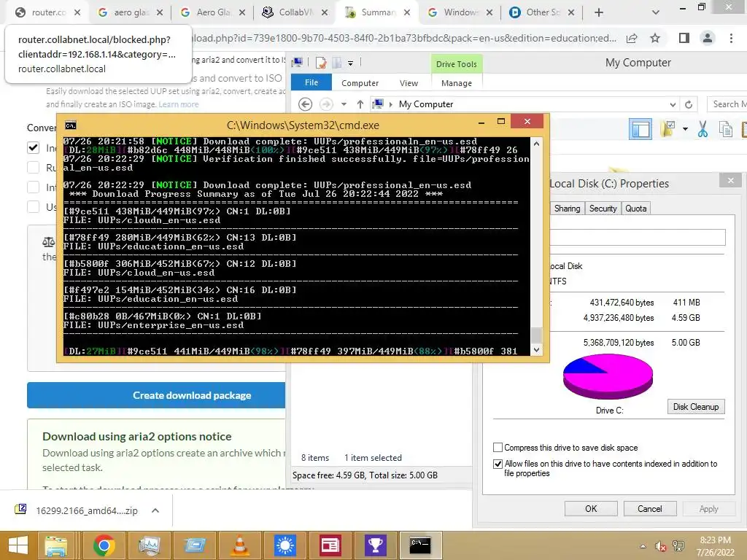Expand the download item chevron for the zip

pyautogui.click(x=155, y=510)
